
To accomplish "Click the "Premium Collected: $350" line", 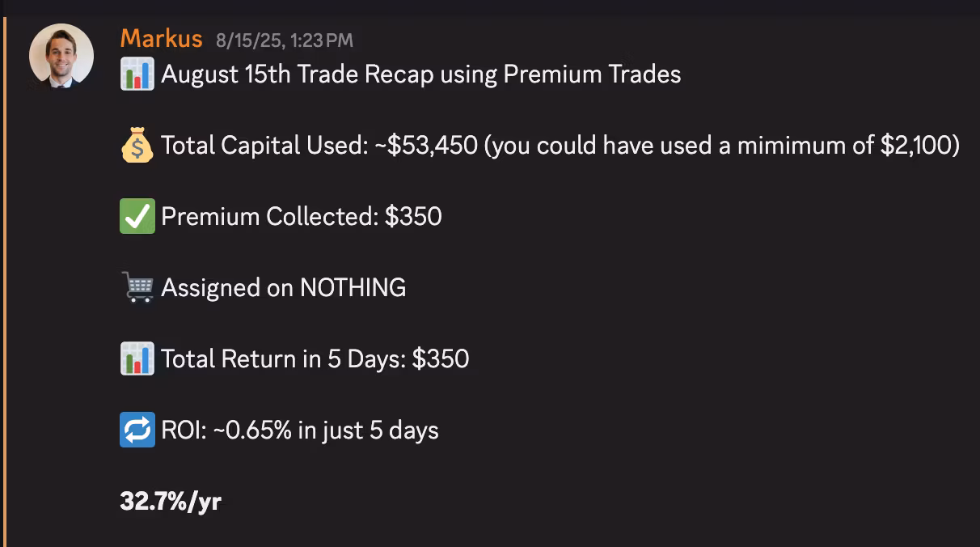I will point(301,217).
